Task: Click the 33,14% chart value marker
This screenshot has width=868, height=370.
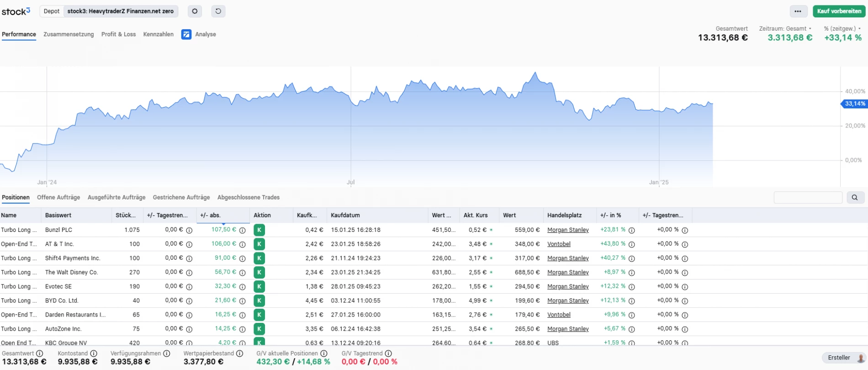Action: (854, 104)
